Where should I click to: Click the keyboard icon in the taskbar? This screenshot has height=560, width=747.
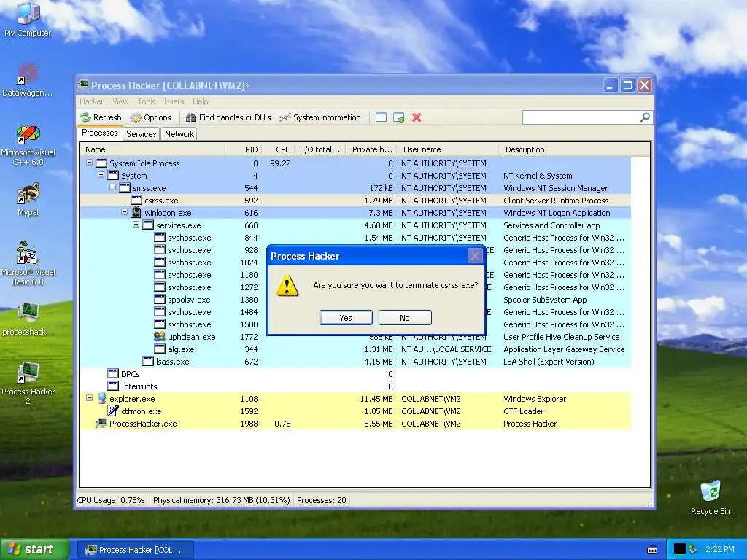pyautogui.click(x=652, y=550)
